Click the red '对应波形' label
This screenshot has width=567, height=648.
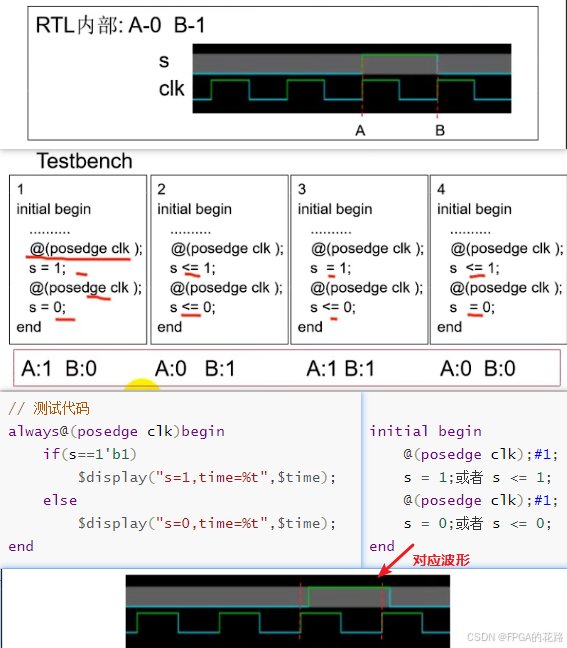point(441,560)
